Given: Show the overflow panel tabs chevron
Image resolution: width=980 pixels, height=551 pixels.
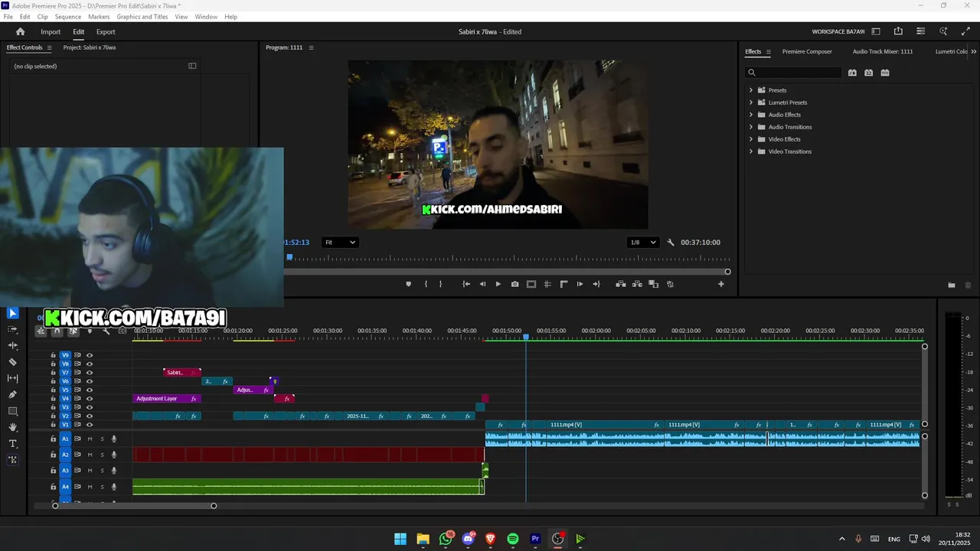Looking at the screenshot, I should tap(973, 51).
